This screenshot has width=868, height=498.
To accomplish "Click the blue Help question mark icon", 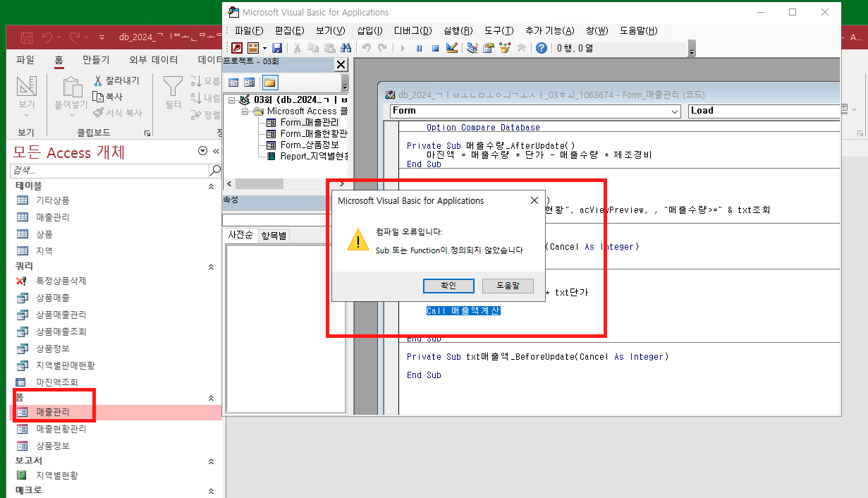I will (x=541, y=48).
